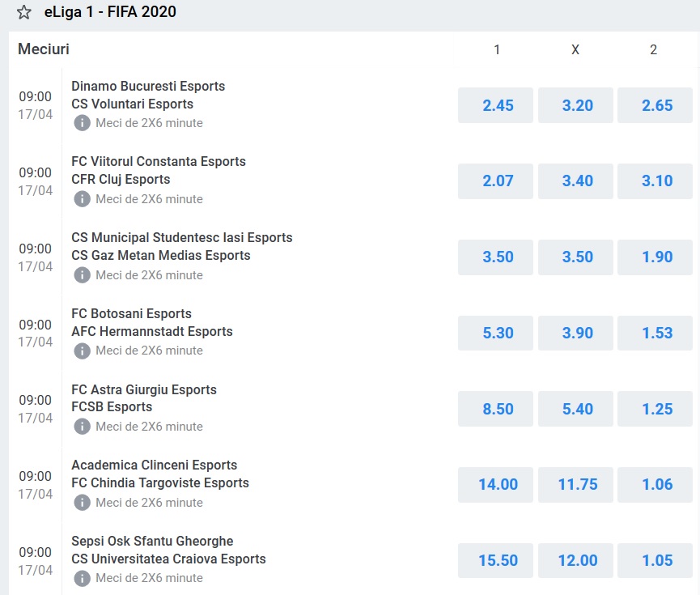
Task: Pick 11.75 draw odds for Clinceni match
Action: pyautogui.click(x=575, y=484)
